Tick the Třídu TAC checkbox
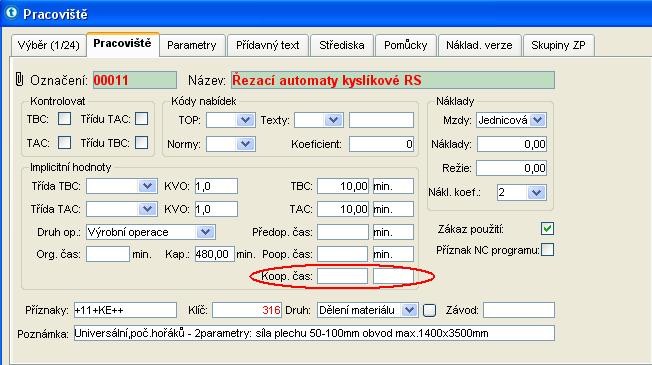The height and width of the screenshot is (365, 652). (x=142, y=119)
